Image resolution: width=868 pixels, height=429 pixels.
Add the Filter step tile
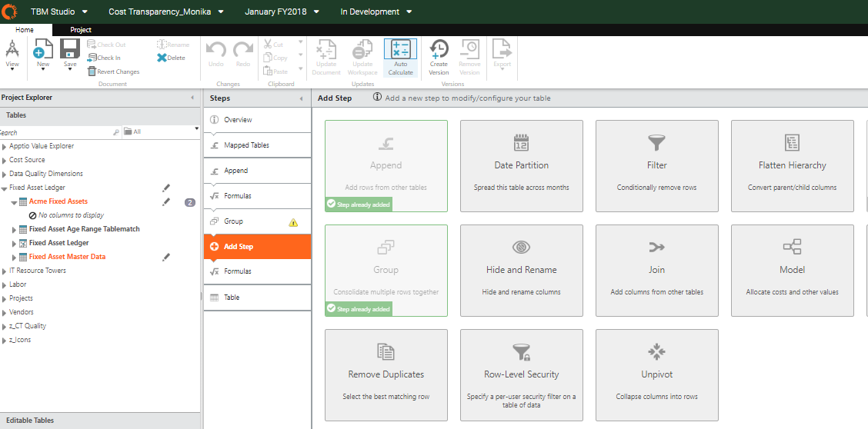(657, 166)
